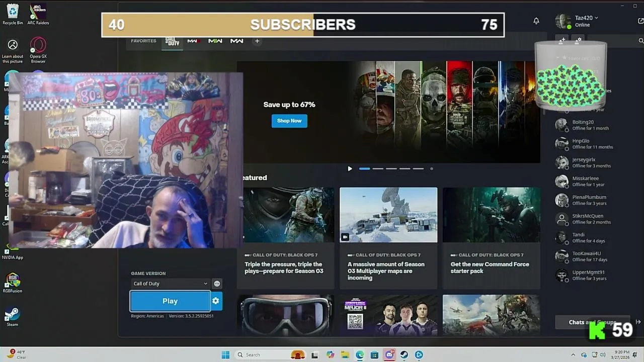Click the globe region icon
The width and height of the screenshot is (644, 362).
pyautogui.click(x=217, y=284)
